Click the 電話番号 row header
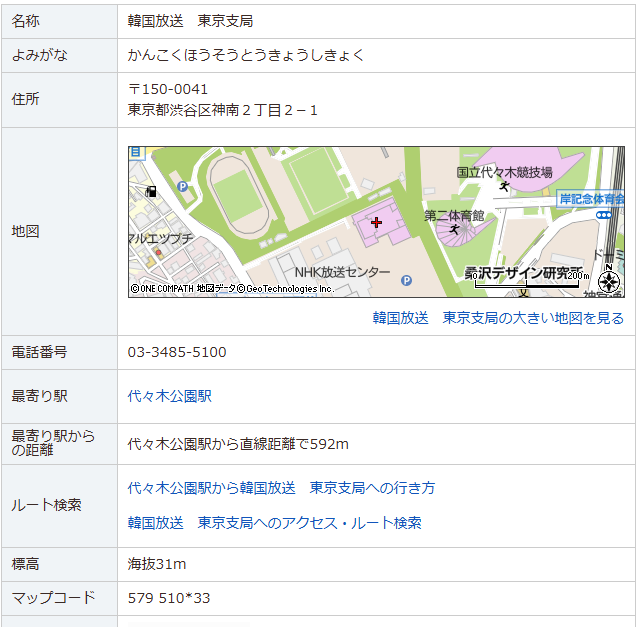This screenshot has width=641, height=627. click(59, 352)
